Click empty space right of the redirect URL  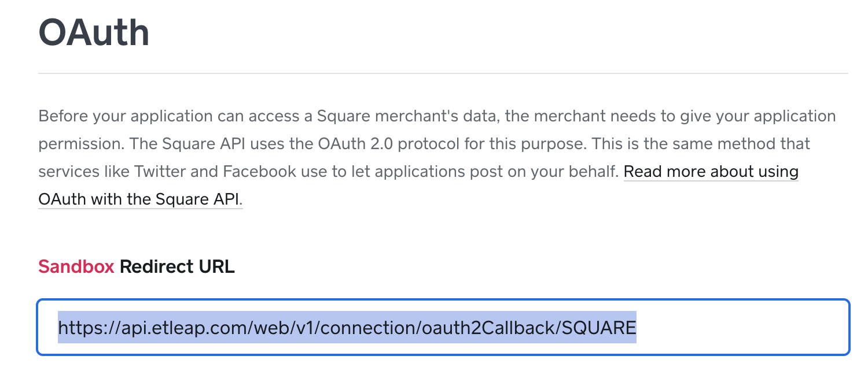pos(741,327)
